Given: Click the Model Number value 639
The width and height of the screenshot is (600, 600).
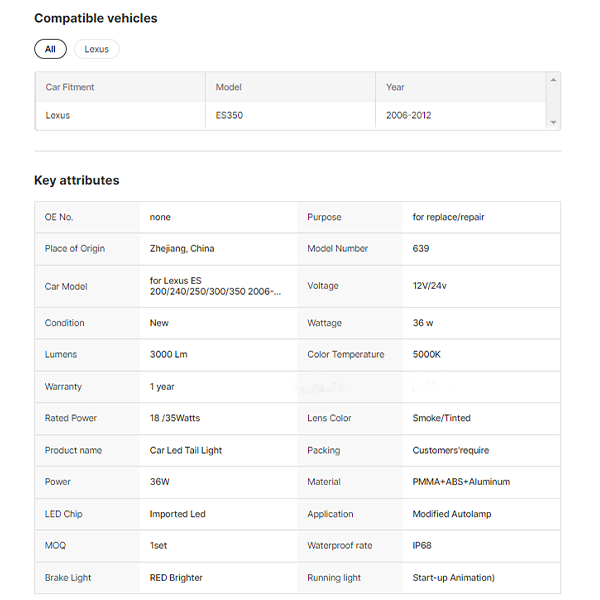Looking at the screenshot, I should tap(421, 248).
